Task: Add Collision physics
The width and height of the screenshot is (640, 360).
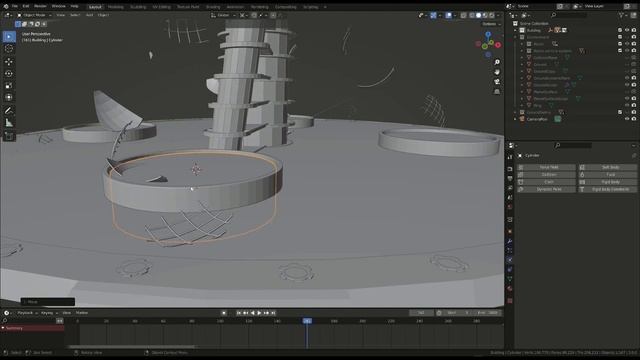Action: (546, 175)
